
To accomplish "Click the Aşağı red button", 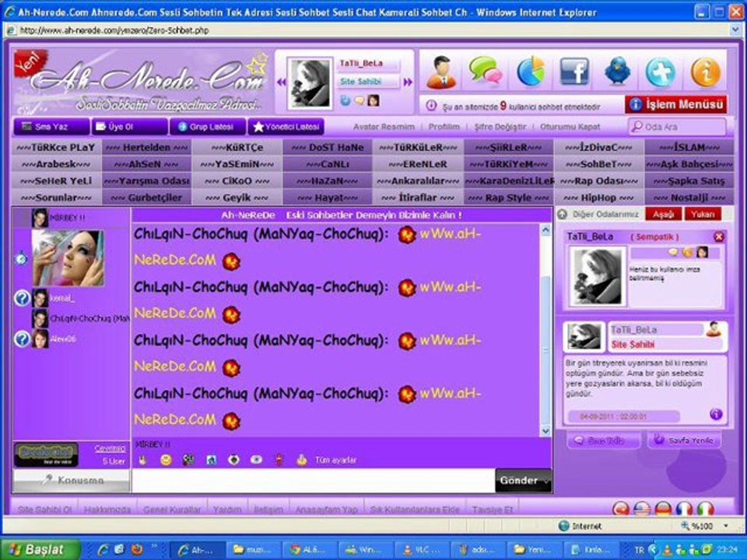I will coord(663,215).
